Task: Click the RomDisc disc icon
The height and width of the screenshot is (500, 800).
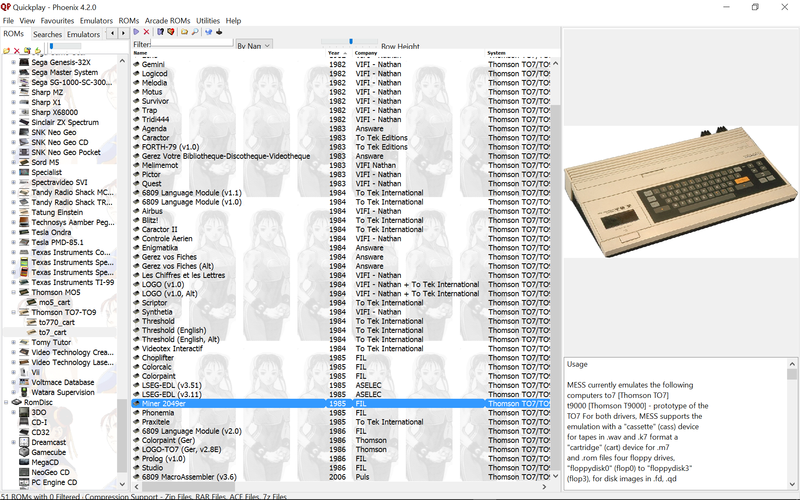Action: point(17,402)
